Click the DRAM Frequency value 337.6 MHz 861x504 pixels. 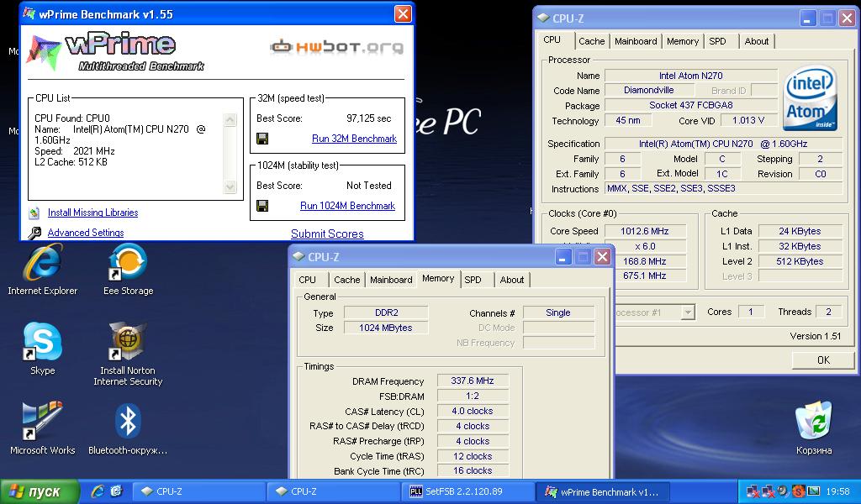coord(473,381)
